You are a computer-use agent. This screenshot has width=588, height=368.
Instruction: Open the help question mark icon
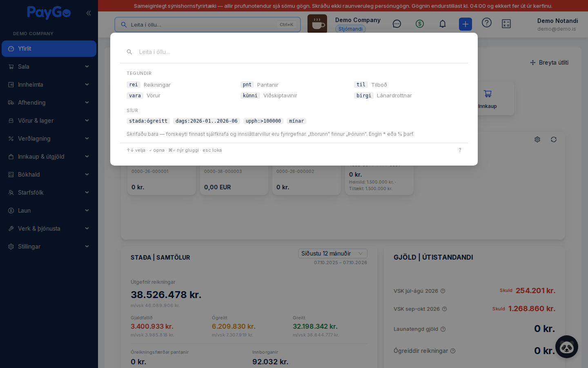tap(487, 22)
